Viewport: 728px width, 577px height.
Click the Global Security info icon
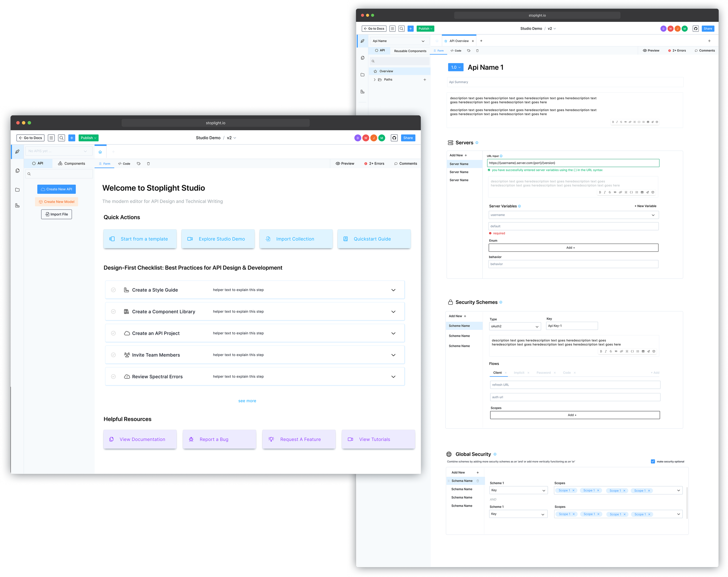pyautogui.click(x=495, y=454)
